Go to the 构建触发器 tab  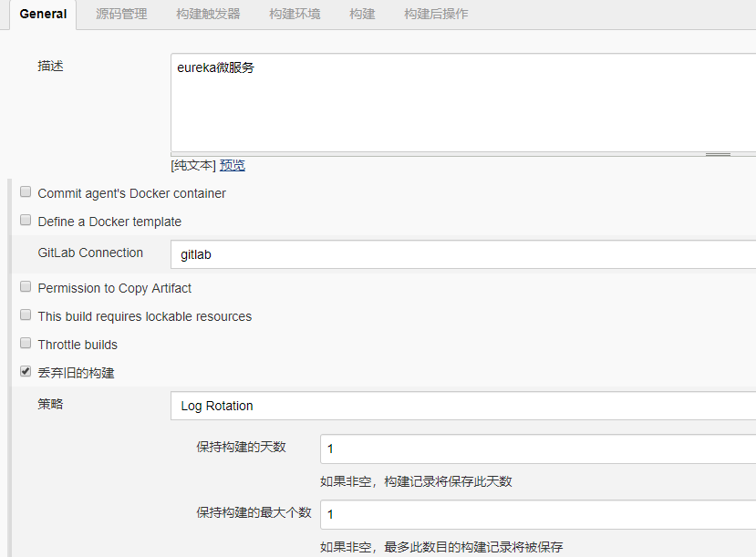click(208, 14)
